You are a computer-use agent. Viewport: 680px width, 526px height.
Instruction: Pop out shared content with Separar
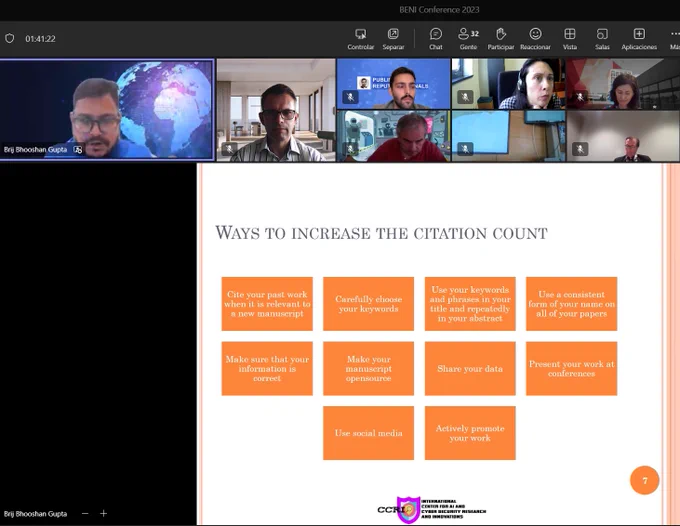[393, 39]
